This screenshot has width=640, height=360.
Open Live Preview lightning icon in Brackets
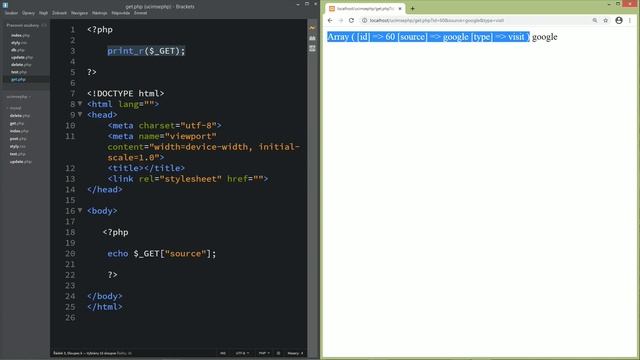click(x=312, y=28)
